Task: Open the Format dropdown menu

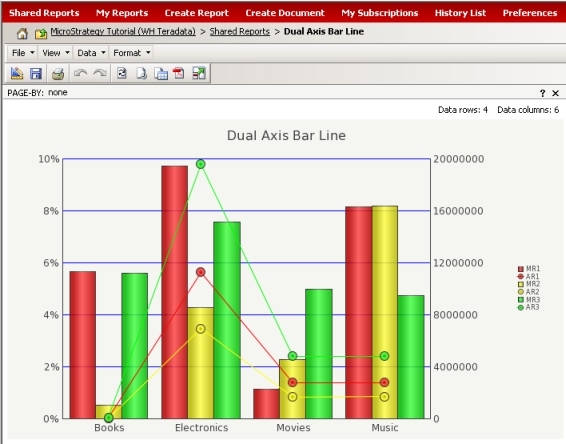Action: (x=131, y=53)
